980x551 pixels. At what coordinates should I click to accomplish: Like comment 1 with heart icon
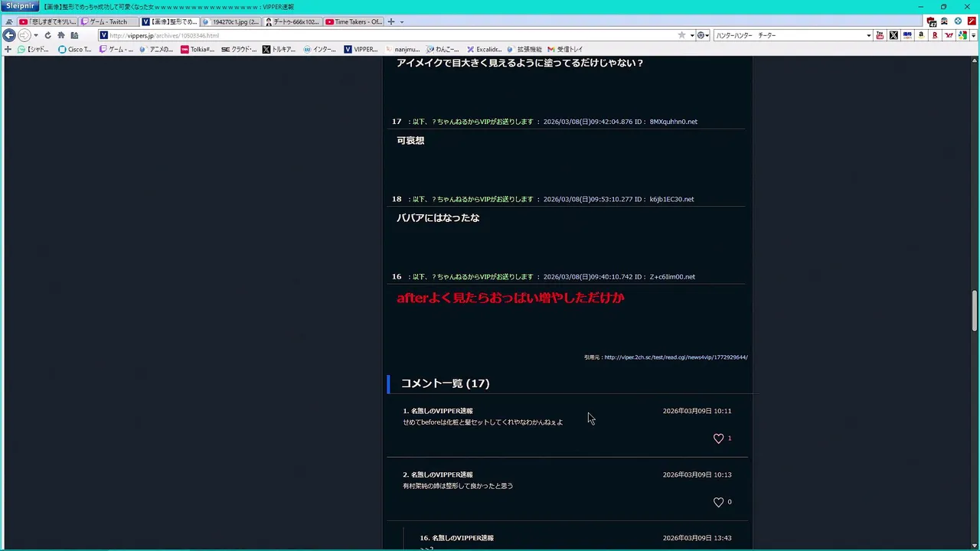click(x=718, y=439)
